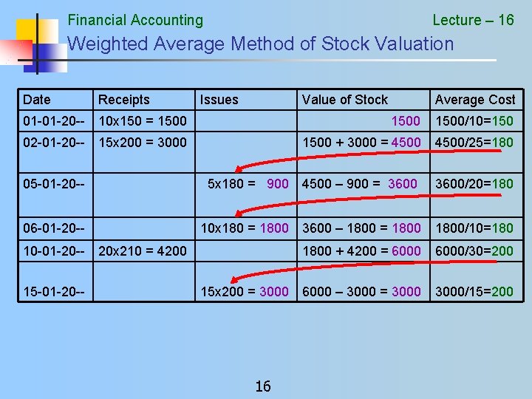Viewport: 532px width, 399px height.
Task: Select the 'Receipts' column header cell
Action: pyautogui.click(x=144, y=100)
